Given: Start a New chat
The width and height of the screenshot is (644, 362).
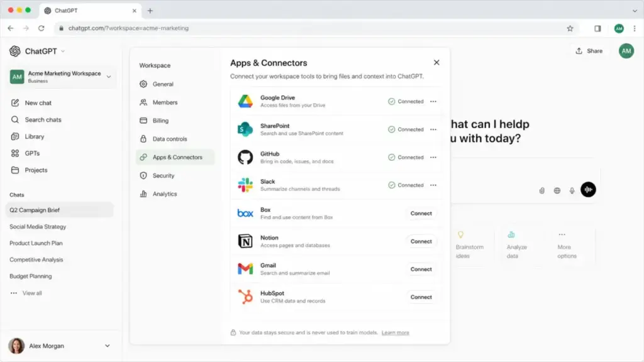Looking at the screenshot, I should click(x=31, y=103).
